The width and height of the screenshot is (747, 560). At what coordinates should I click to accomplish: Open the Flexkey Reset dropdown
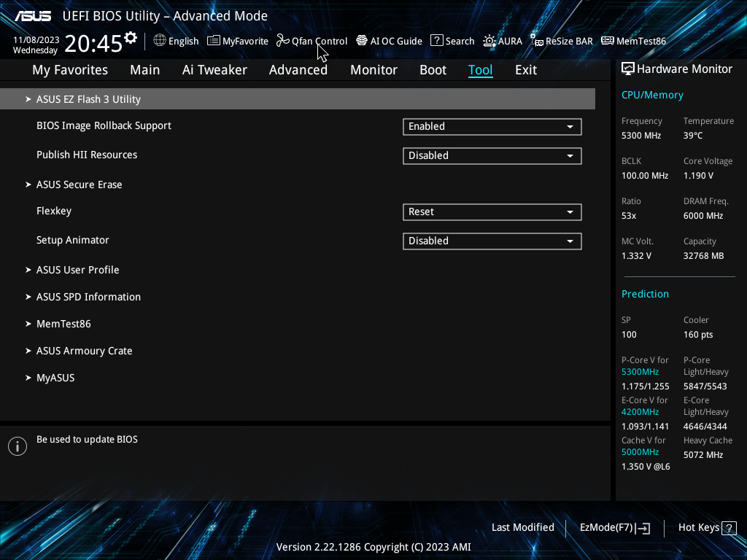492,212
